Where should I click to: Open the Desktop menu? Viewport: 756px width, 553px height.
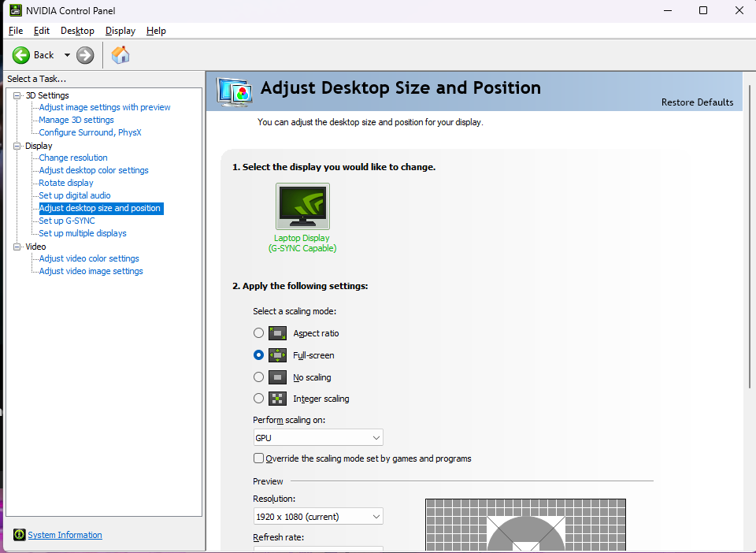[77, 31]
